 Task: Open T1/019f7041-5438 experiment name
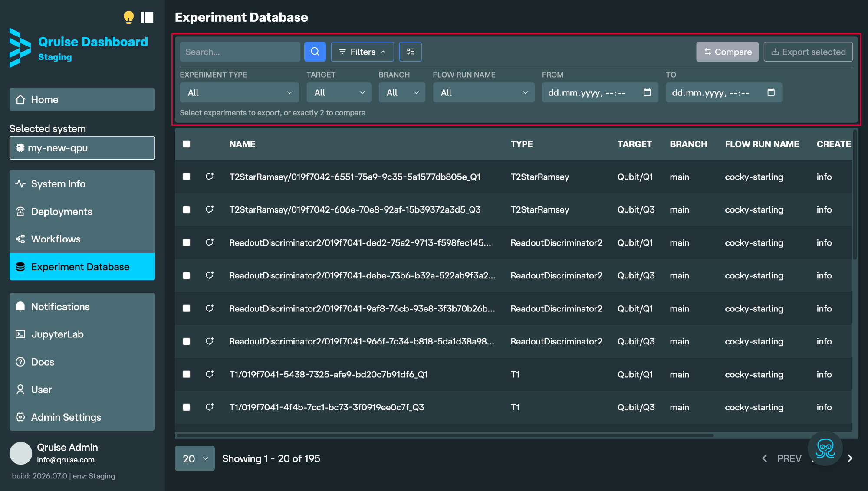329,374
